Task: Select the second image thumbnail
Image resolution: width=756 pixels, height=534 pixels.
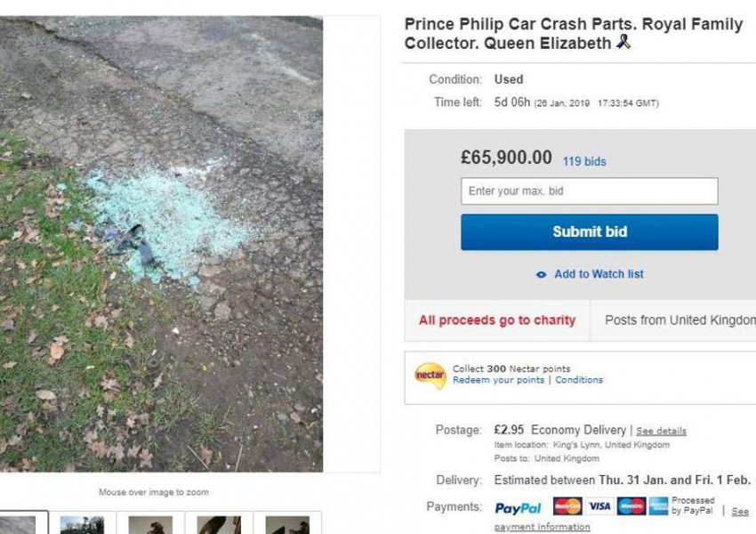Action: pyautogui.click(x=82, y=523)
